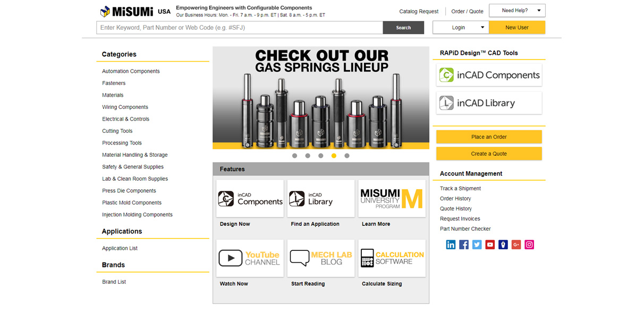Open MISUMI's LinkedIn page icon
Screen dimensions: 644x321
point(451,244)
